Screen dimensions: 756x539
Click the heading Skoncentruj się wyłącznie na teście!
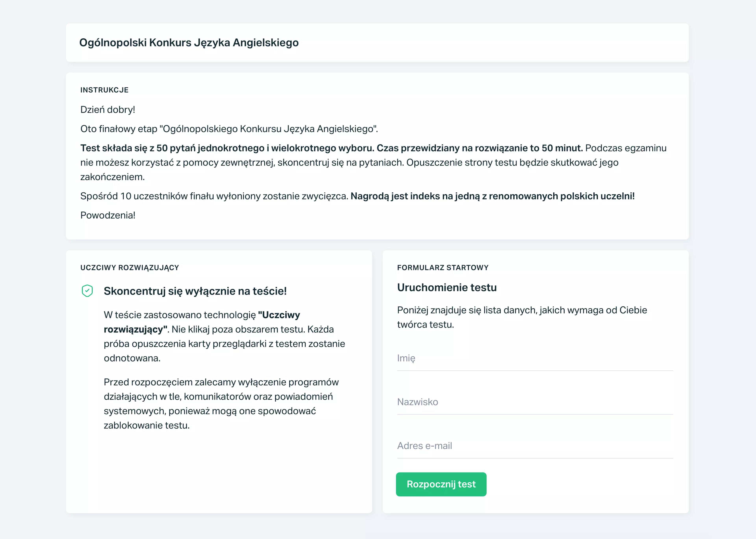coord(195,291)
